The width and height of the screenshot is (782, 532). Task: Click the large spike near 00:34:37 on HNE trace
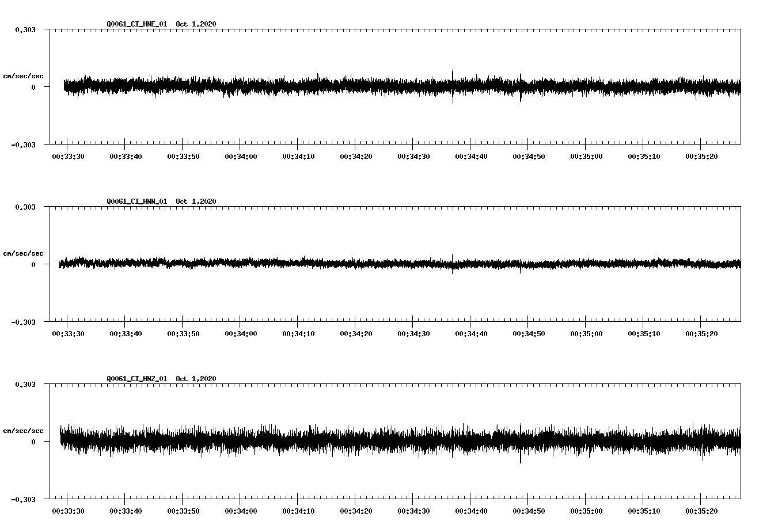[453, 85]
